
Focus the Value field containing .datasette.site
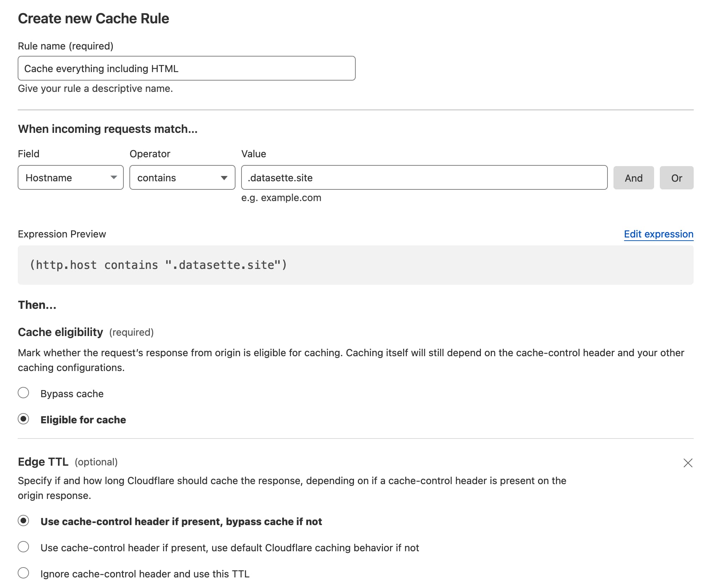pos(424,177)
